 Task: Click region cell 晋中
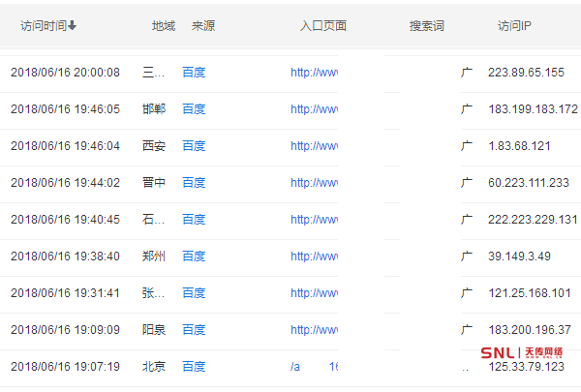[154, 183]
